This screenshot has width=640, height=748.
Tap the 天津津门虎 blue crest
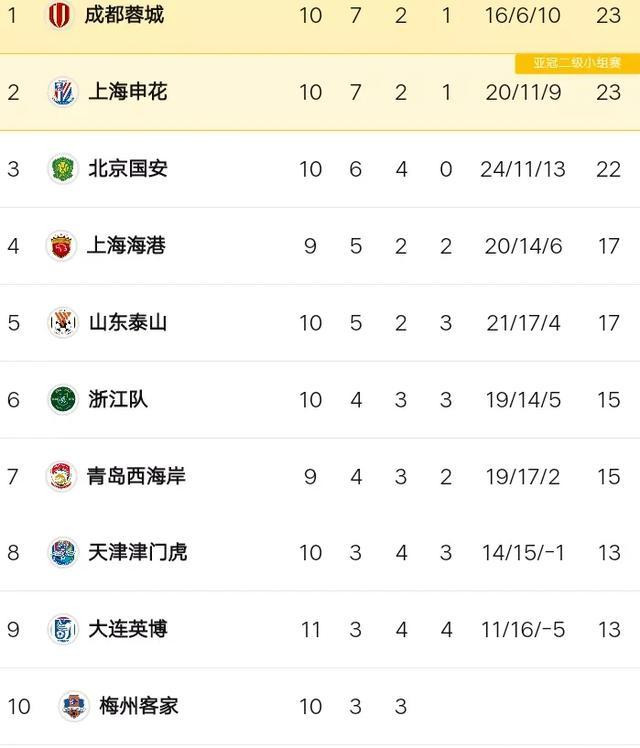(63, 552)
